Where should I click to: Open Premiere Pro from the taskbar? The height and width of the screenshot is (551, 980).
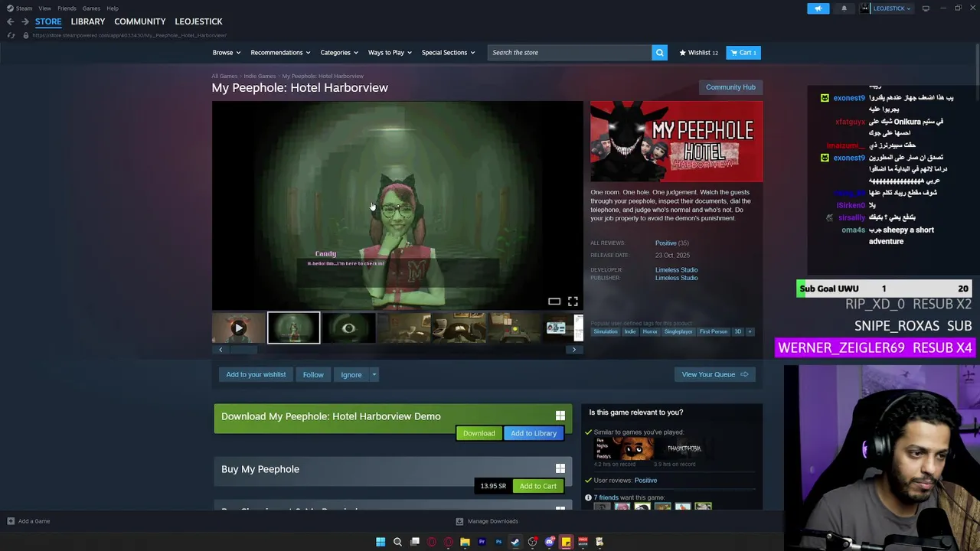pos(482,543)
